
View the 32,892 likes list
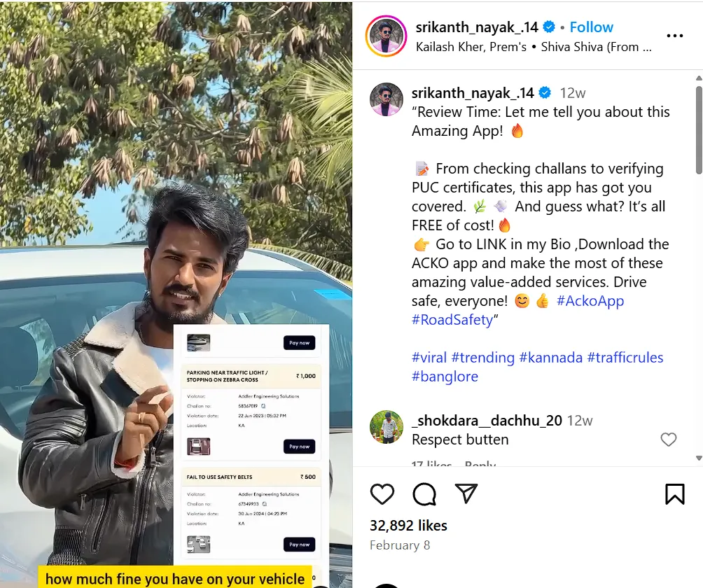[408, 525]
